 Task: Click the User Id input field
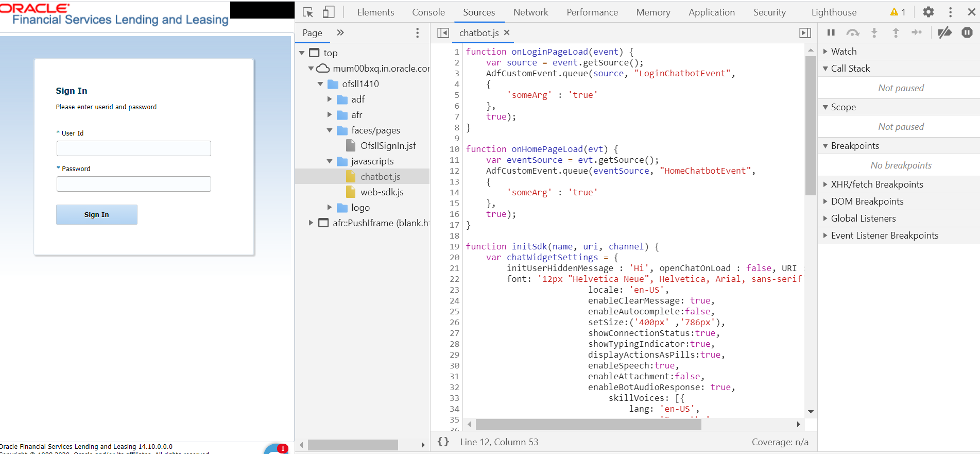pyautogui.click(x=133, y=148)
